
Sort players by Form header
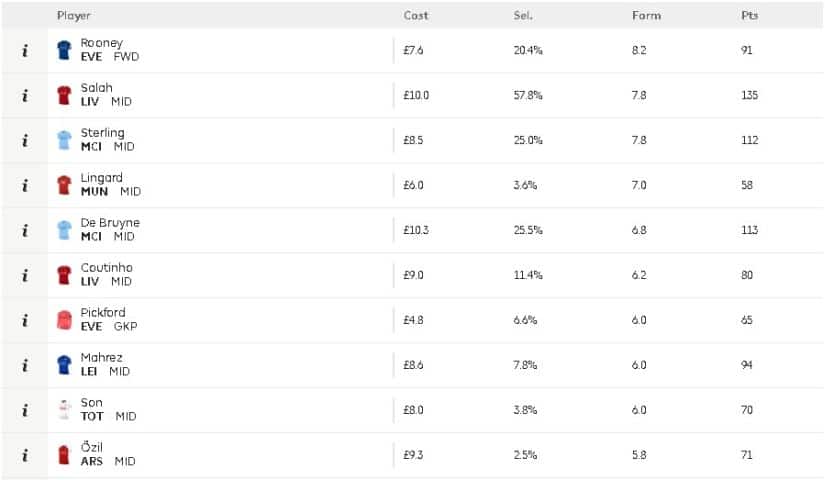[646, 16]
